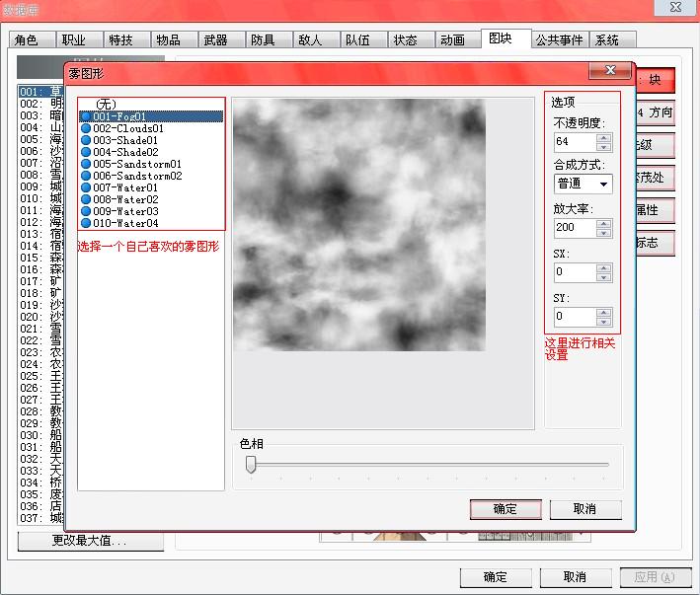Viewport: 700px width, 595px height.
Task: Click the SY input field
Action: 576,317
